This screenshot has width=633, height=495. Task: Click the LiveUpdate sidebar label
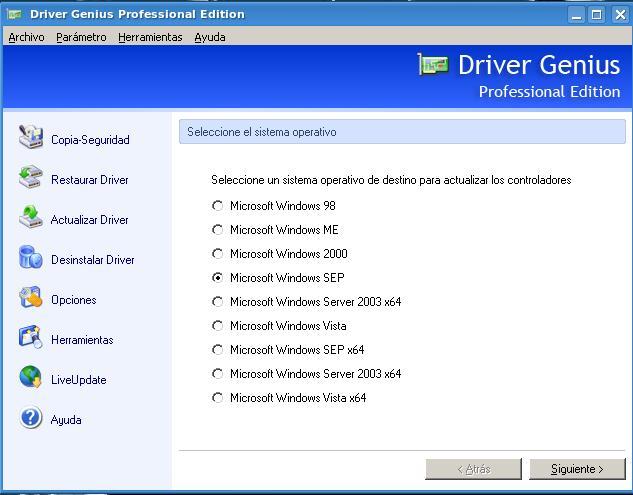[x=79, y=380]
